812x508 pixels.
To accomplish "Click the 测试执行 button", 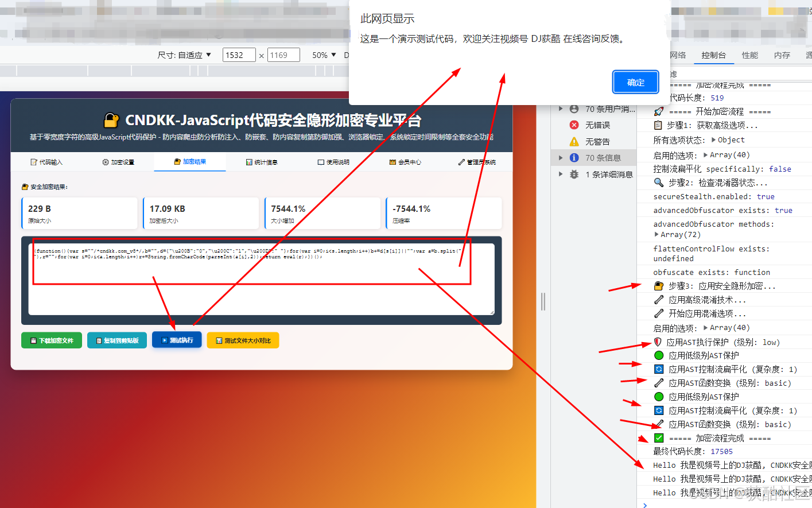I will click(177, 340).
